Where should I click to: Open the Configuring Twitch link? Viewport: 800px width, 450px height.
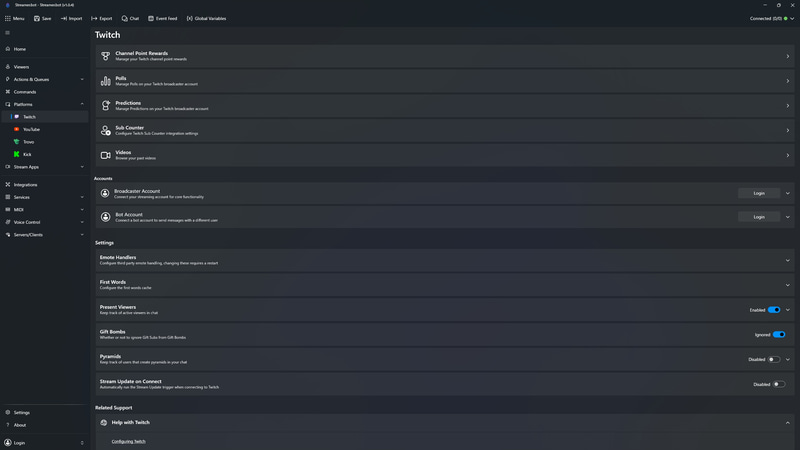pos(129,441)
